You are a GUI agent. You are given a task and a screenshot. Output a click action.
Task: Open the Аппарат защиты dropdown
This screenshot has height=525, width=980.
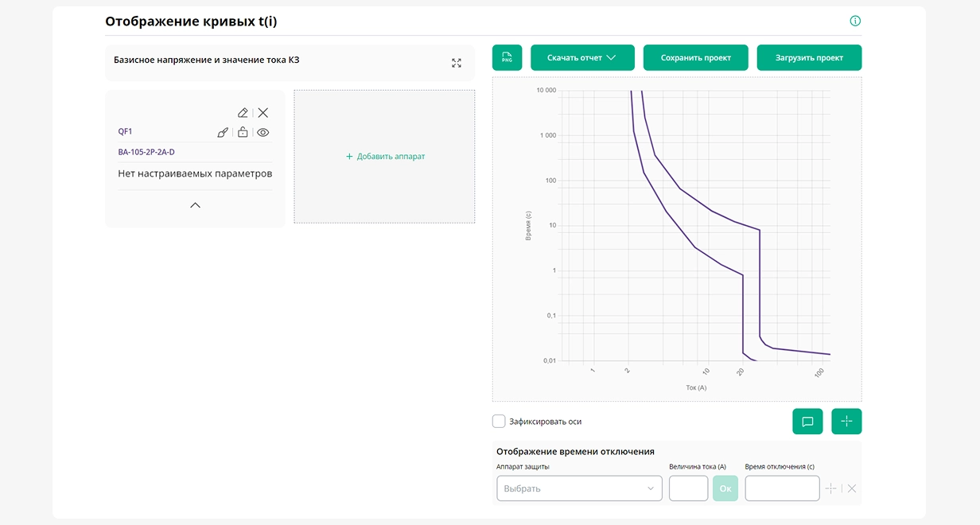pyautogui.click(x=579, y=488)
